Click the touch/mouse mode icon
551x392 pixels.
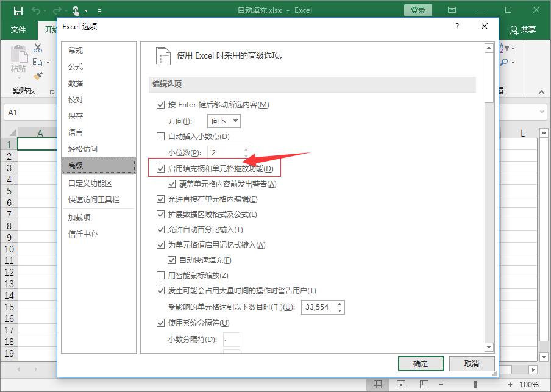(76, 10)
